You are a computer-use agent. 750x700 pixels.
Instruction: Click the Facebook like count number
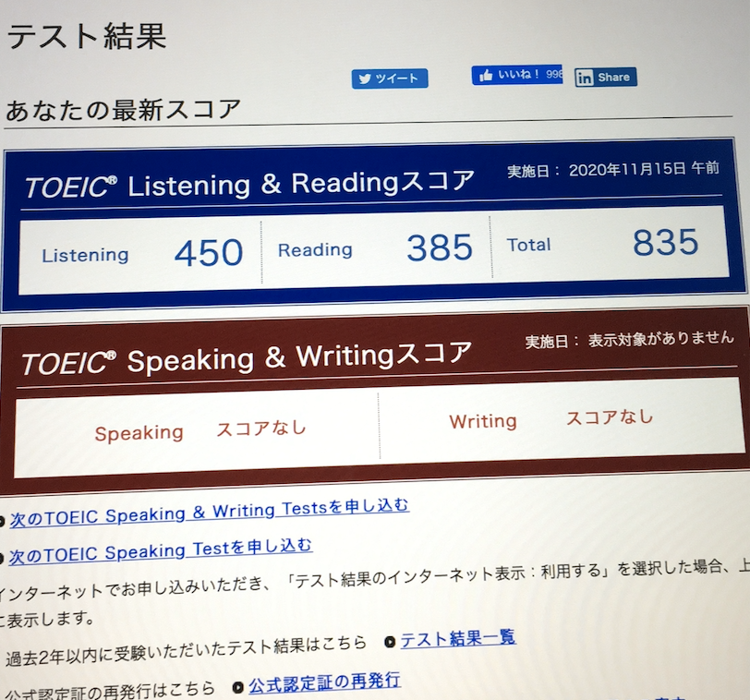click(554, 74)
